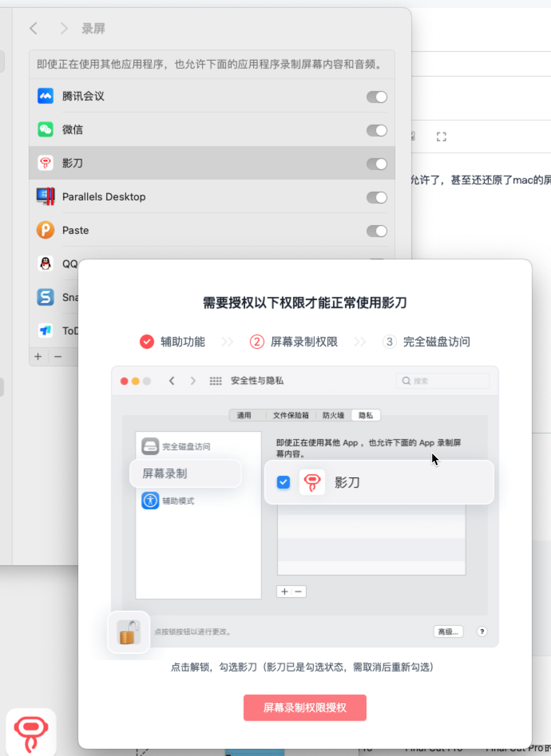Click the description starting 即使正在使用其他应用程序
Screen dimensions: 551x756
point(210,64)
